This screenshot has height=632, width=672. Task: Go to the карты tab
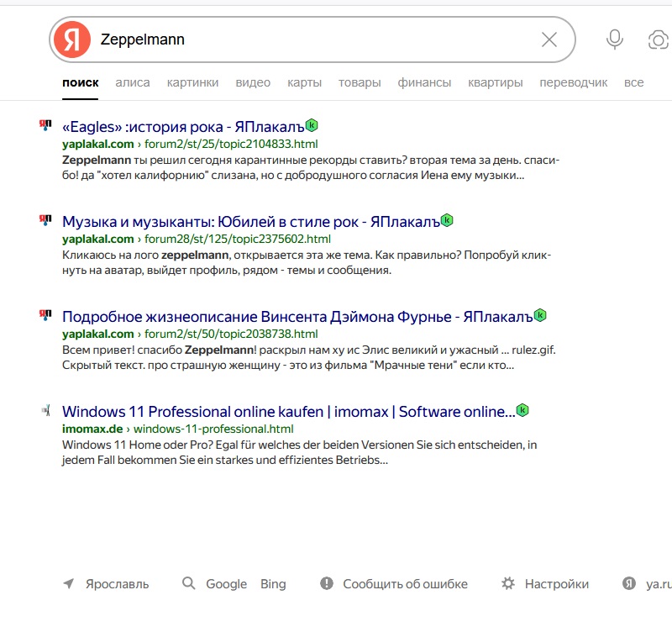point(304,82)
